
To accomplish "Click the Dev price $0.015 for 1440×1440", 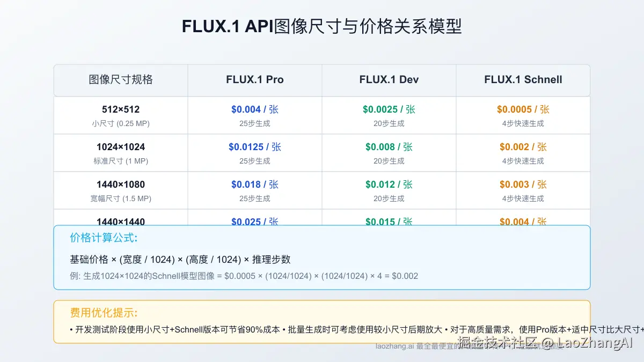I will pos(388,221).
